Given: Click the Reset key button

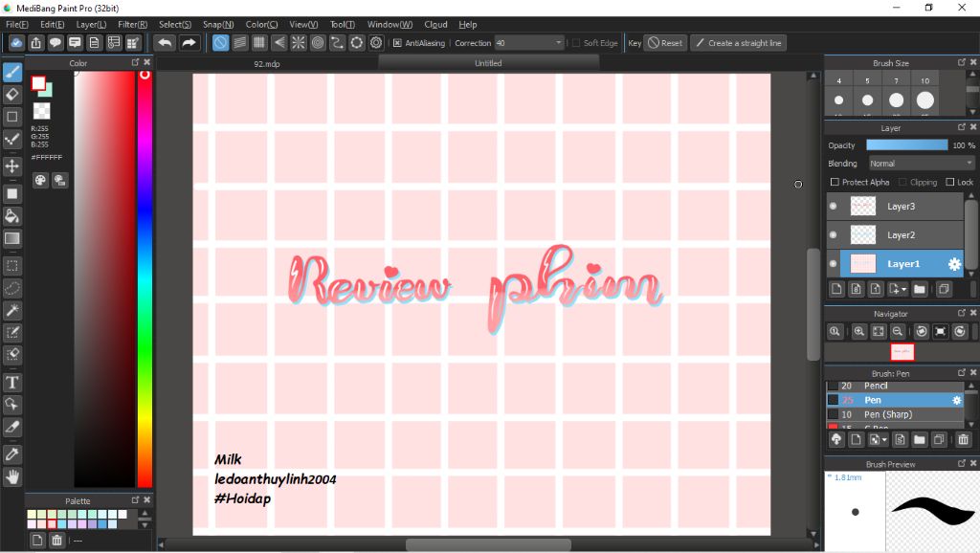Looking at the screenshot, I should pyautogui.click(x=666, y=43).
